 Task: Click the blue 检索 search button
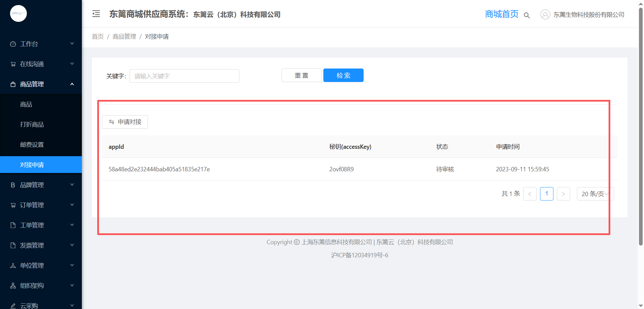click(343, 75)
